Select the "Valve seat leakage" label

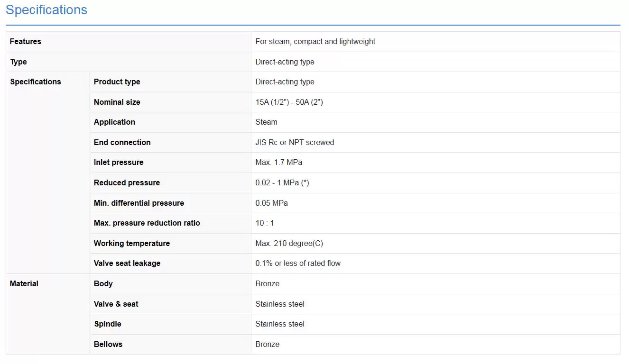click(x=127, y=264)
